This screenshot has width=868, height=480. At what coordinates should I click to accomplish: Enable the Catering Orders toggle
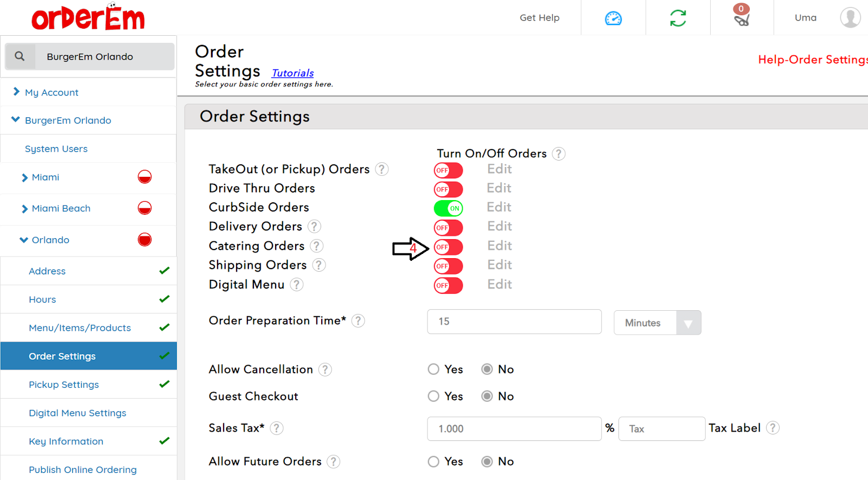[x=448, y=247]
